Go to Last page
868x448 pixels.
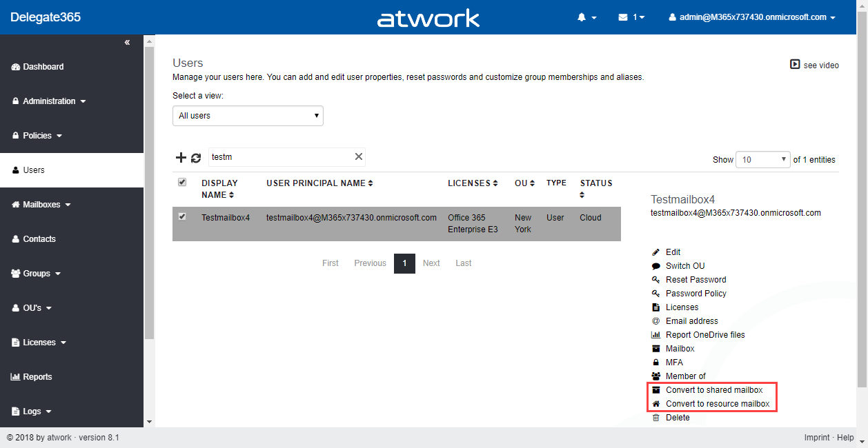coord(464,263)
